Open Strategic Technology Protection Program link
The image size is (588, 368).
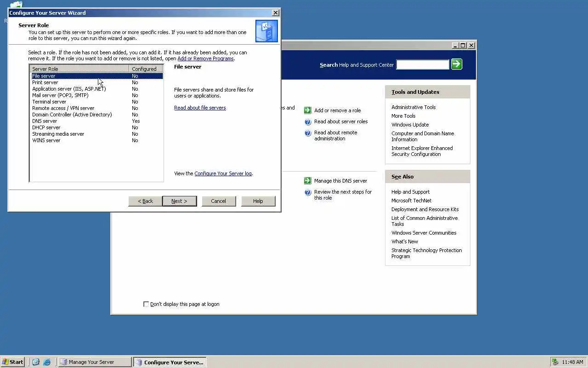[426, 253]
